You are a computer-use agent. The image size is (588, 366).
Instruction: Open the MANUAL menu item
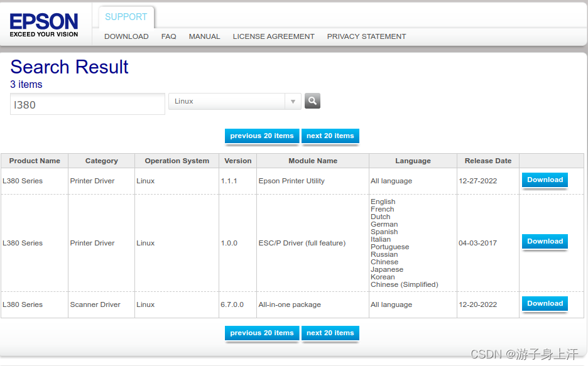point(204,36)
